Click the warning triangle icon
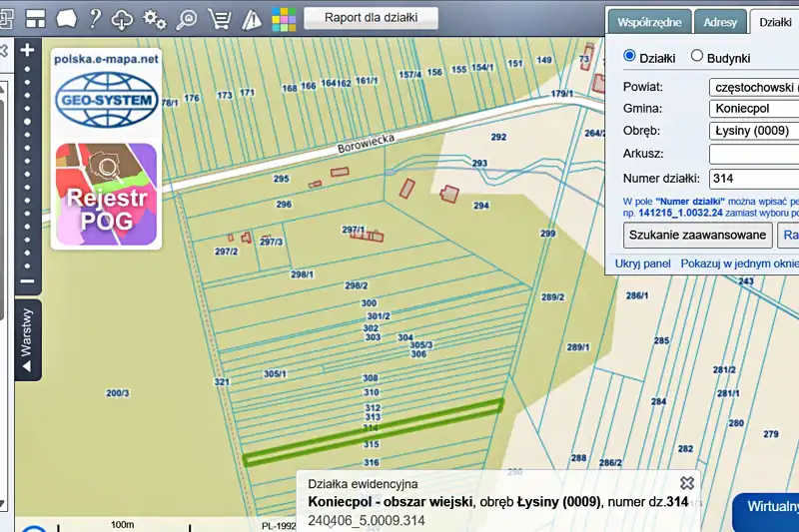The height and width of the screenshot is (532, 799). [x=251, y=18]
